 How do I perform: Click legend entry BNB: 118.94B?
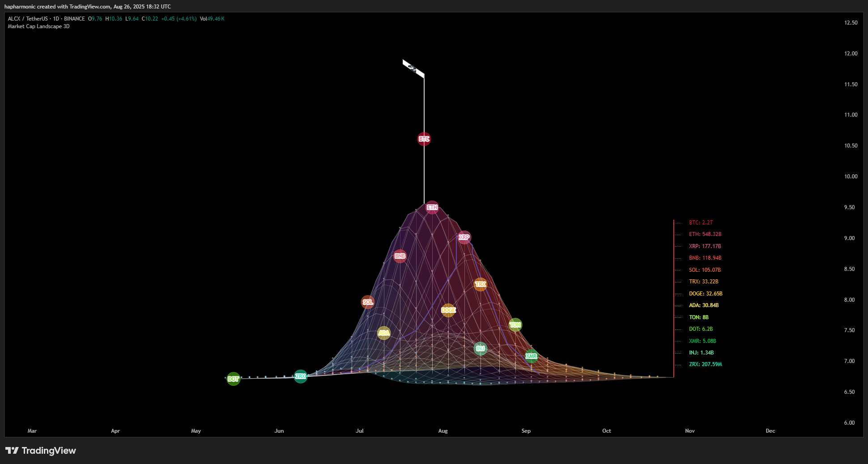(705, 258)
